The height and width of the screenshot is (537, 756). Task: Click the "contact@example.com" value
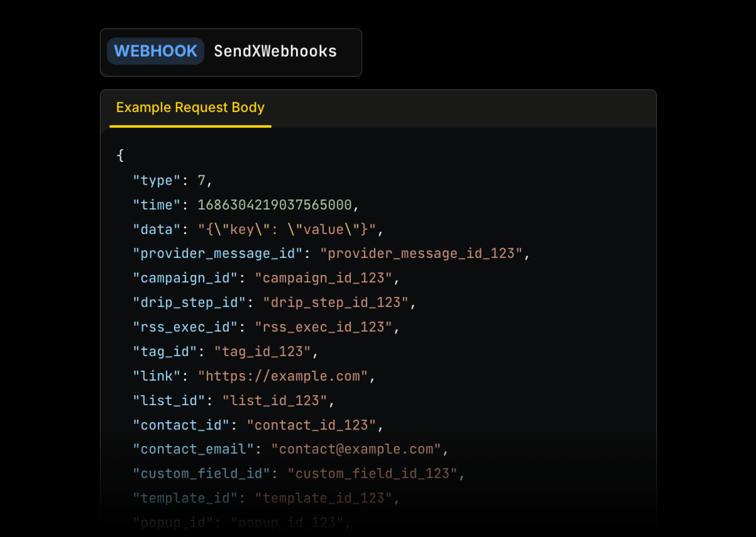tap(356, 449)
